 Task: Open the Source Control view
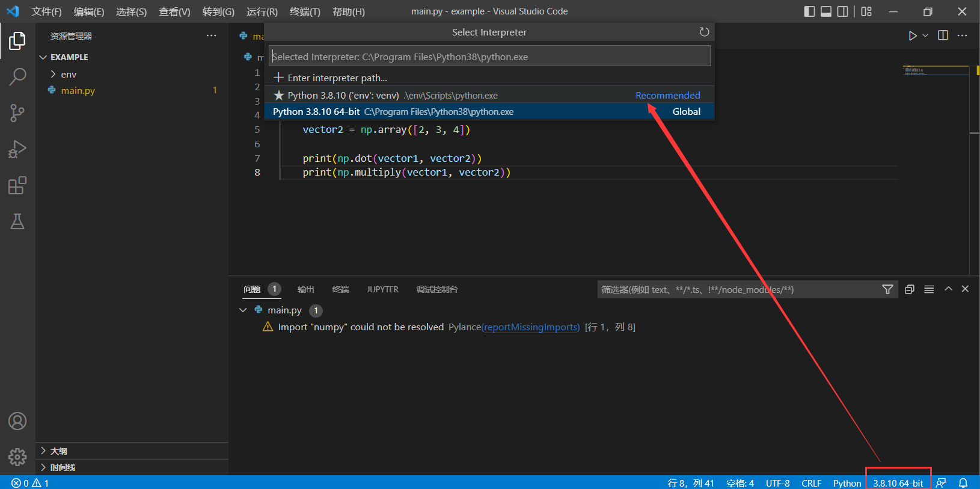tap(17, 112)
